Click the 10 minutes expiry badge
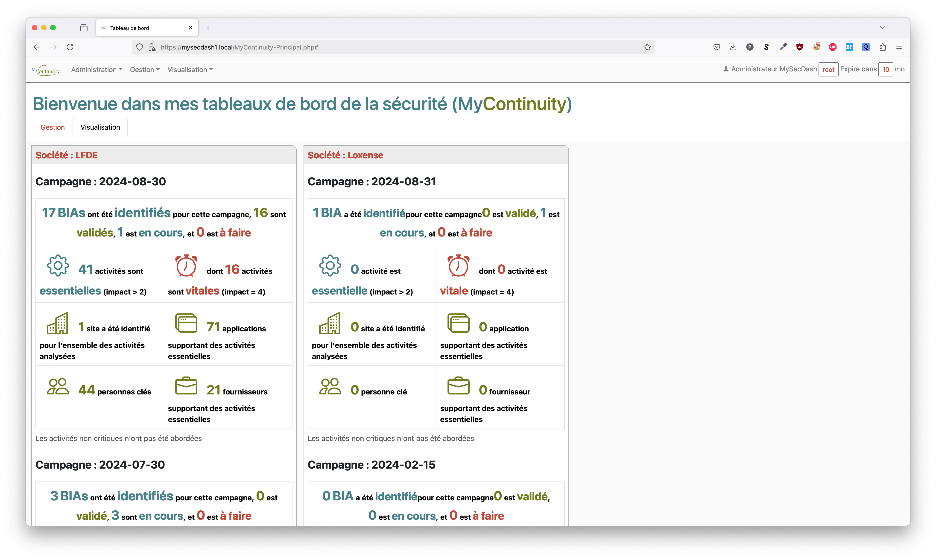The height and width of the screenshot is (560, 936). (x=885, y=70)
